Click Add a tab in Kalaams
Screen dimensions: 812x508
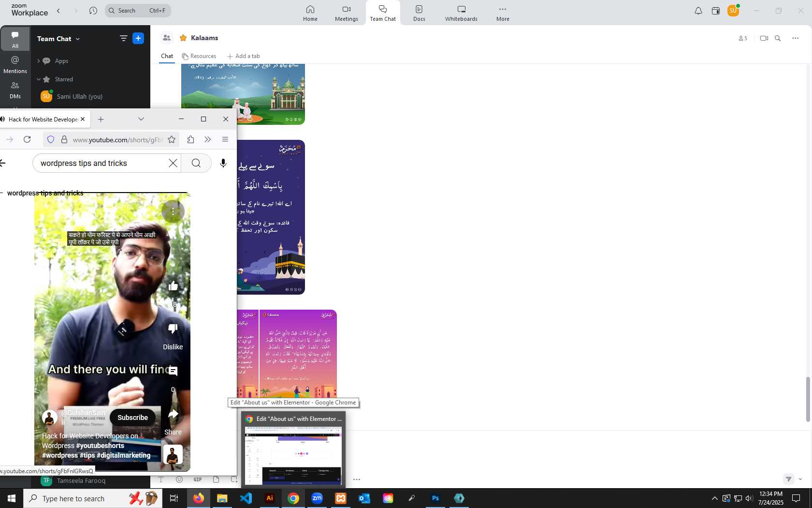pyautogui.click(x=244, y=56)
